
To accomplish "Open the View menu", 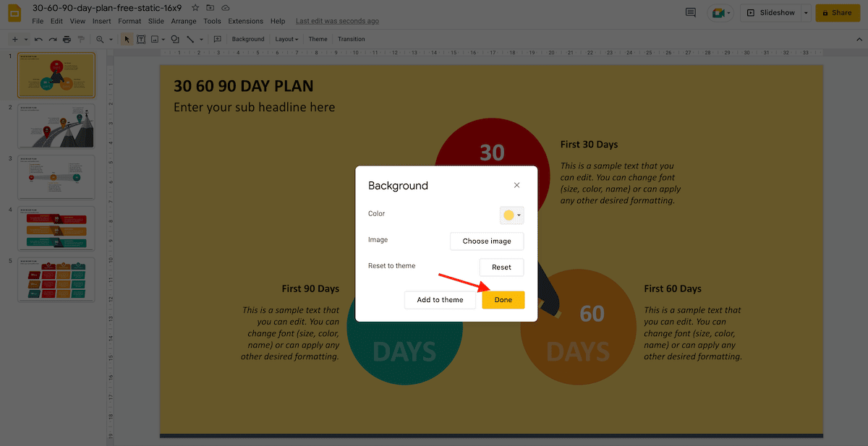I will coord(77,21).
